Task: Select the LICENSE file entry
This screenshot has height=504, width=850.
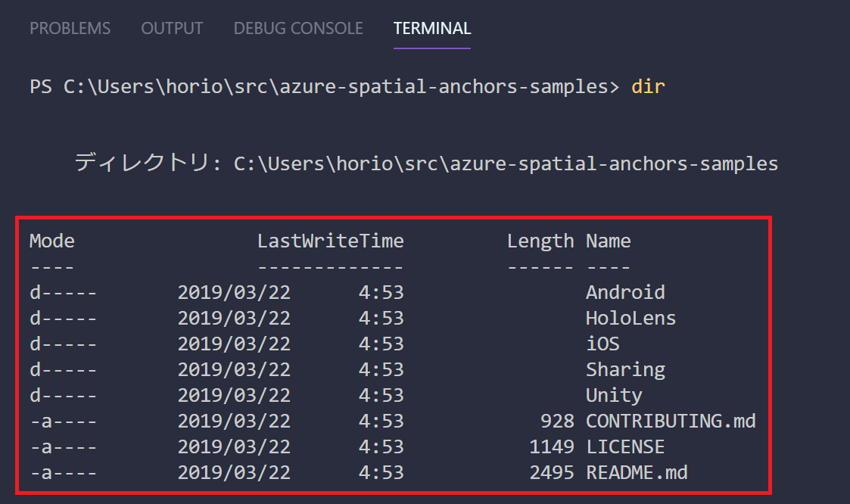Action: coord(625,446)
